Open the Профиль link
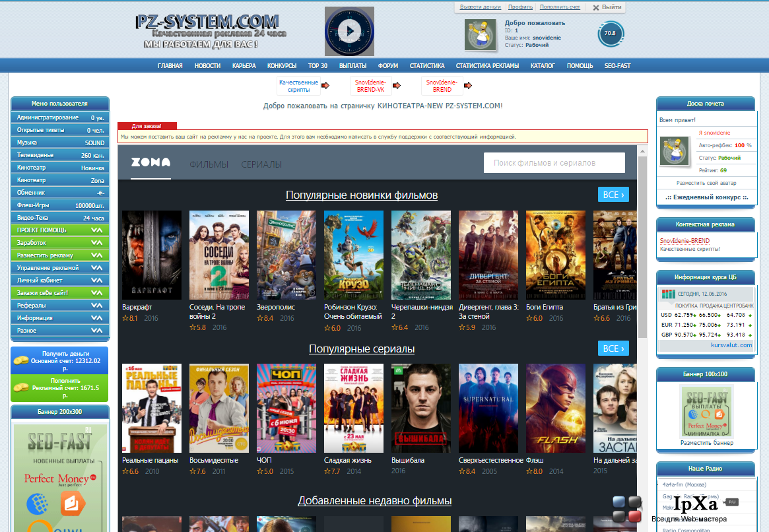Screen dimensions: 769x532 520,7
